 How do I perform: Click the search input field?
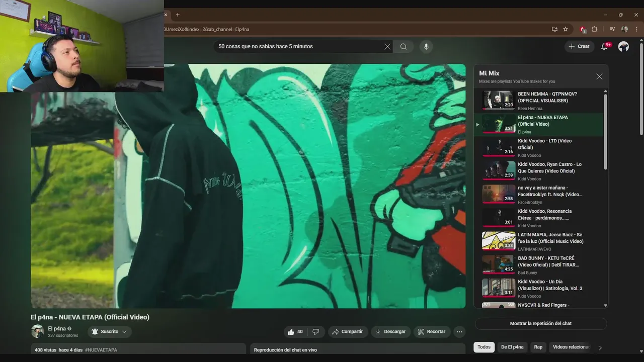click(299, 46)
